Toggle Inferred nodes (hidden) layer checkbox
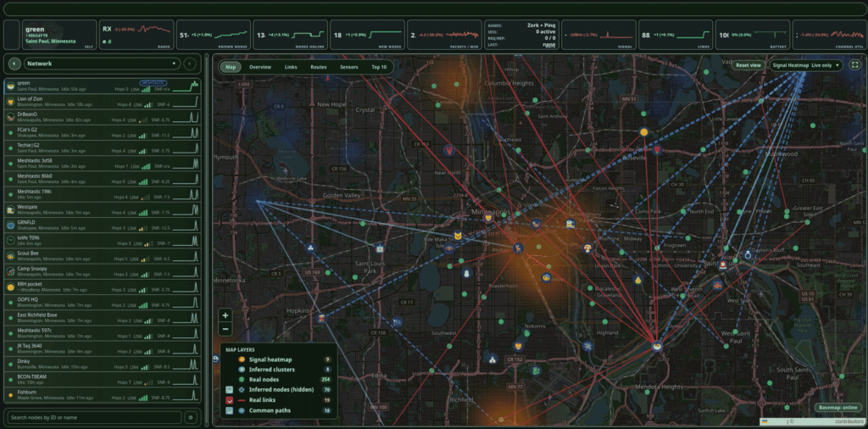The width and height of the screenshot is (868, 429). tap(230, 390)
